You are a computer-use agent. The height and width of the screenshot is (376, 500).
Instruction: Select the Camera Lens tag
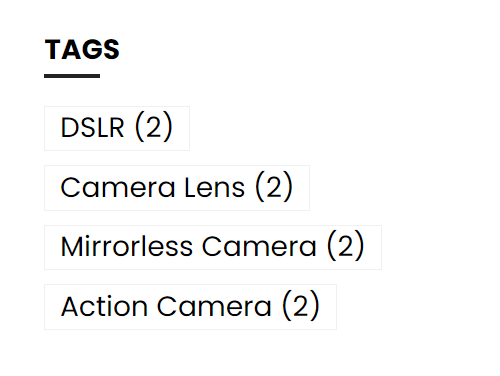pyautogui.click(x=177, y=188)
